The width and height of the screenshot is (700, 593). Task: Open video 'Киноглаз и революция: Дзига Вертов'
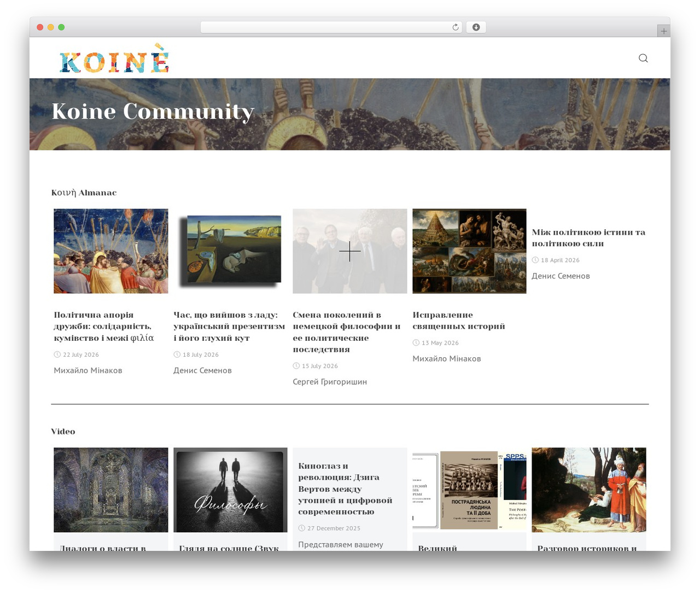[345, 489]
